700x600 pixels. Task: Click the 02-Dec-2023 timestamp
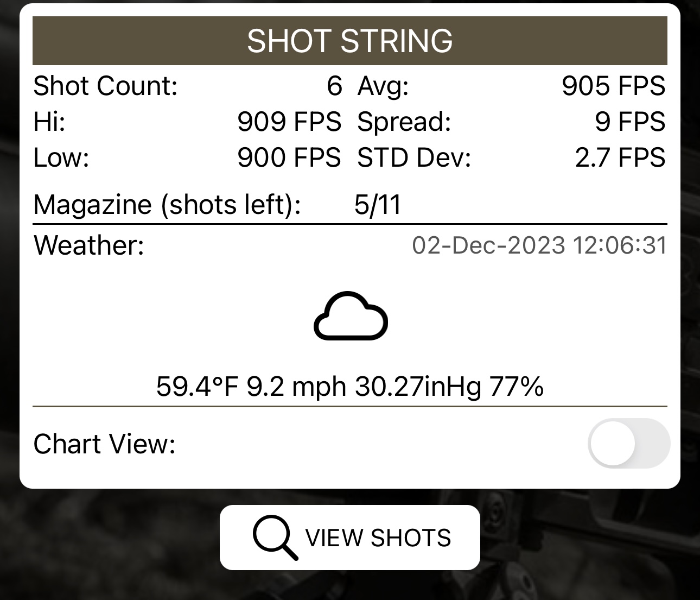click(539, 245)
